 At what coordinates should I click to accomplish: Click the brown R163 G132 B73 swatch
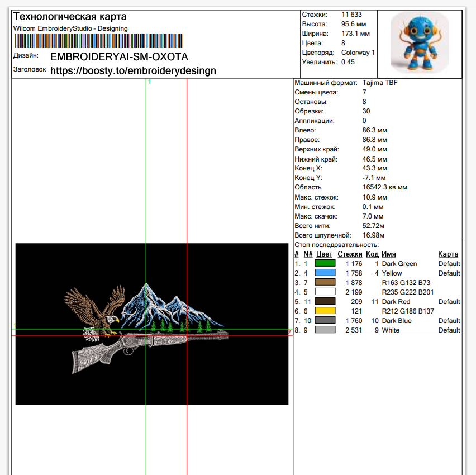click(x=325, y=282)
